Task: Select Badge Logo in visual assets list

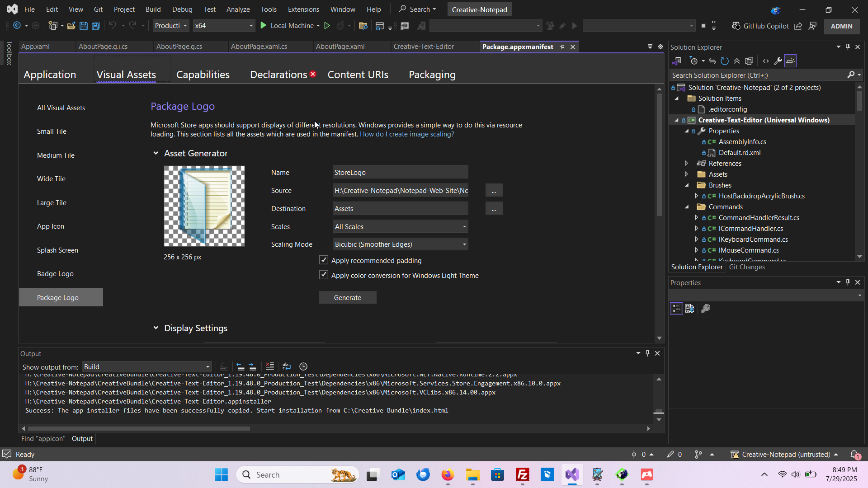Action: pyautogui.click(x=55, y=273)
